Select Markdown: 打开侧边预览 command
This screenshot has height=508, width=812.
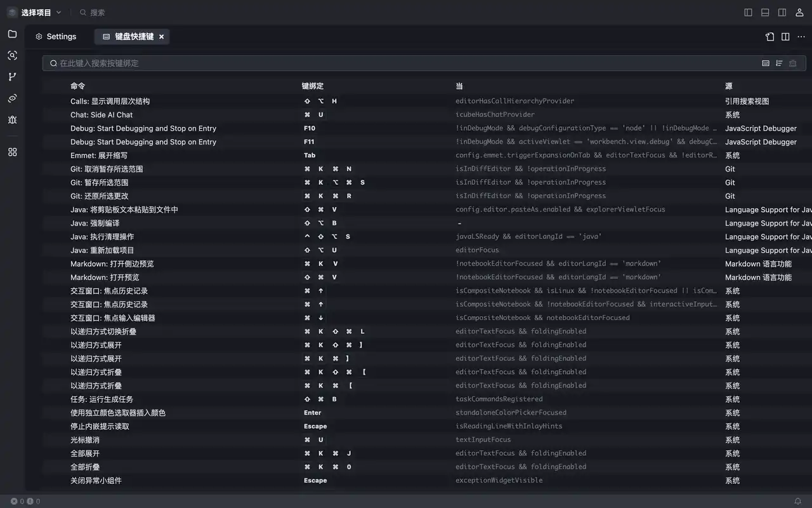click(112, 264)
